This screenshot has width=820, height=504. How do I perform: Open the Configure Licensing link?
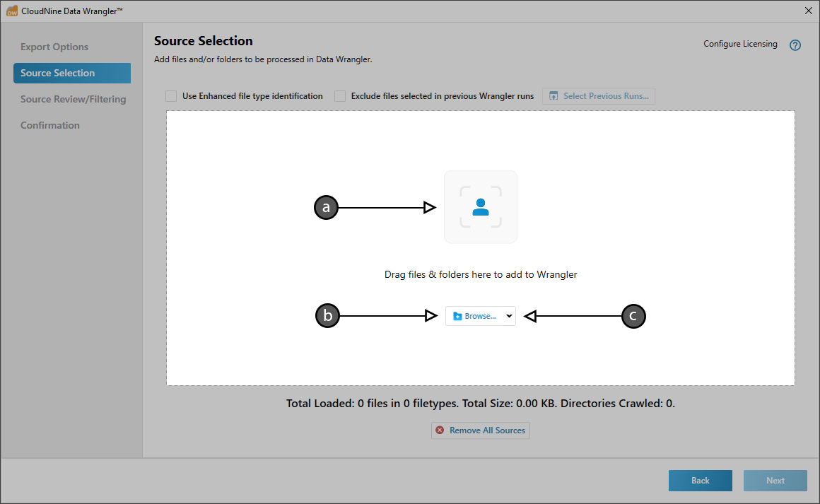(740, 44)
